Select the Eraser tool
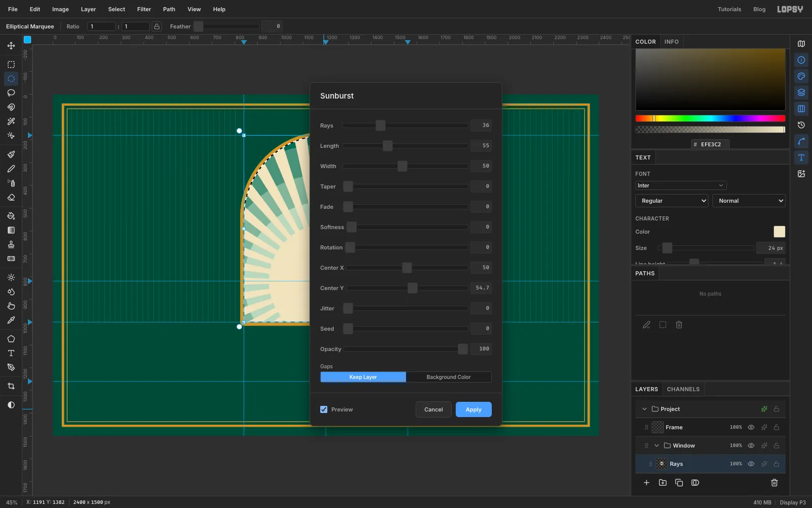The height and width of the screenshot is (508, 812). (x=11, y=197)
